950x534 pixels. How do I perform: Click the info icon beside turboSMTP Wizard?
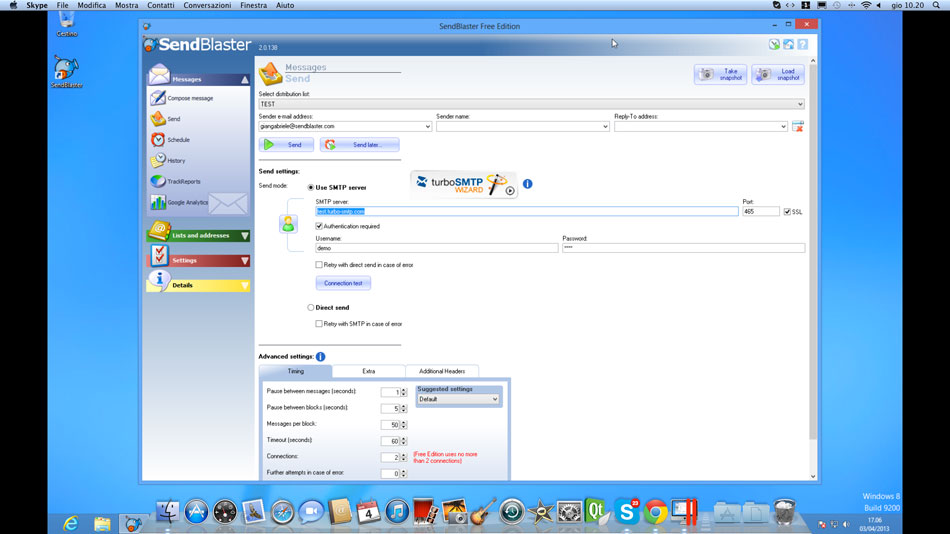click(528, 184)
